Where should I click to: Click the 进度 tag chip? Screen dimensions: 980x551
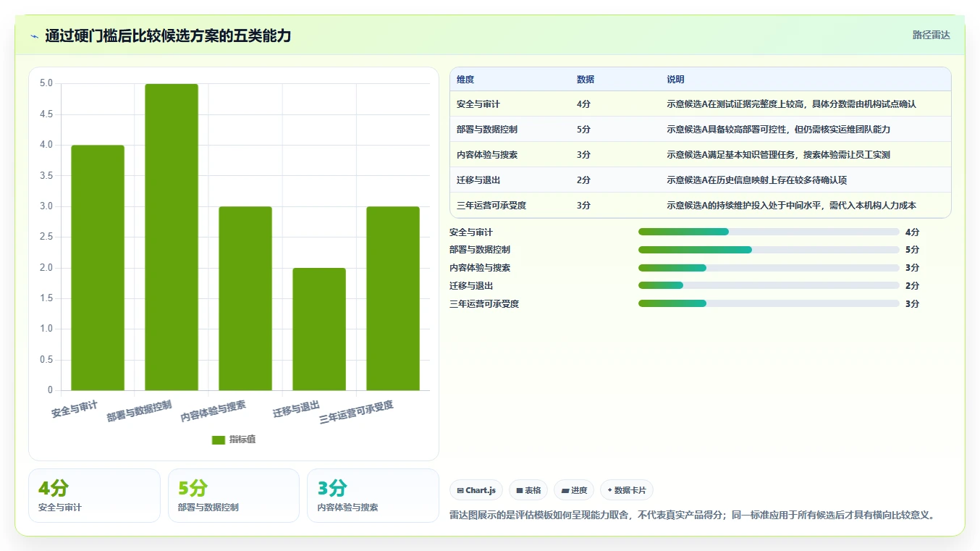574,490
